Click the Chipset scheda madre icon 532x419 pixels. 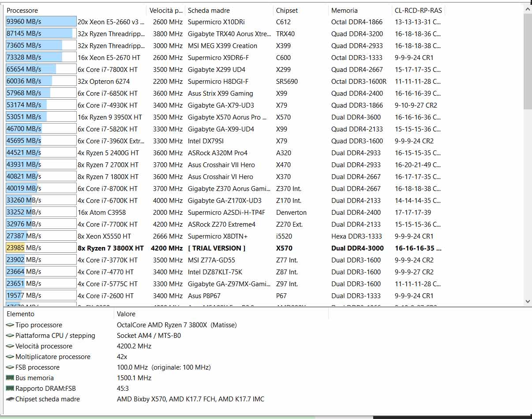coord(10,399)
